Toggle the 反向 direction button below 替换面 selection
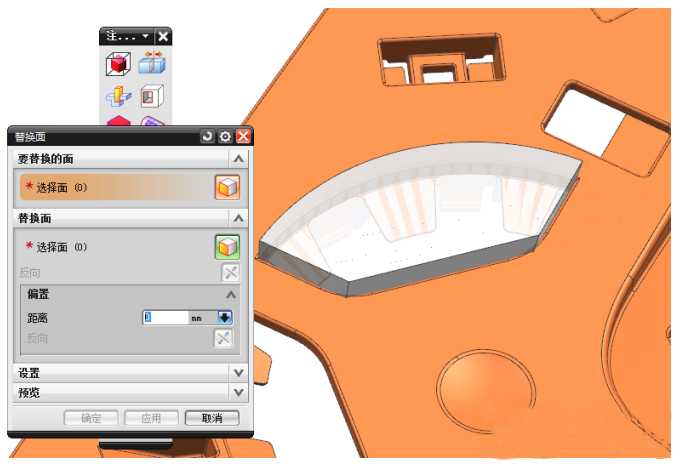This screenshot has height=466, width=680. pos(227,273)
